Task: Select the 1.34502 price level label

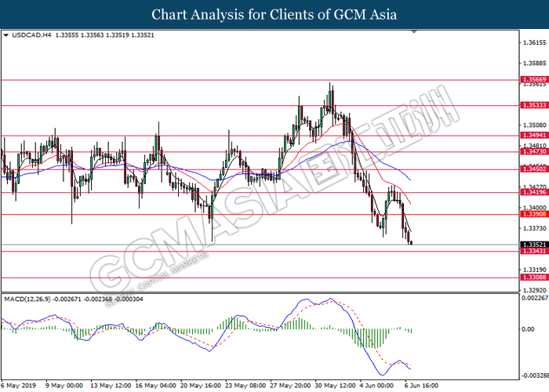Action: tap(535, 169)
